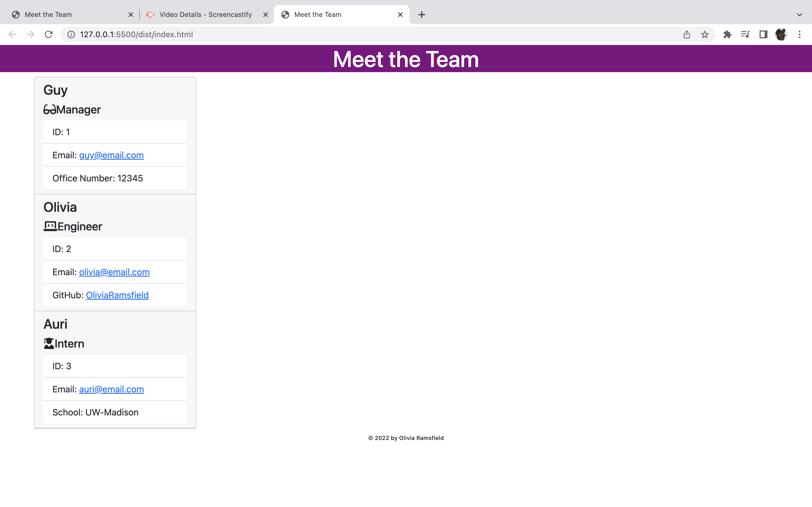Click the glasses icon beside Manager
This screenshot has width=812, height=507.
[49, 109]
